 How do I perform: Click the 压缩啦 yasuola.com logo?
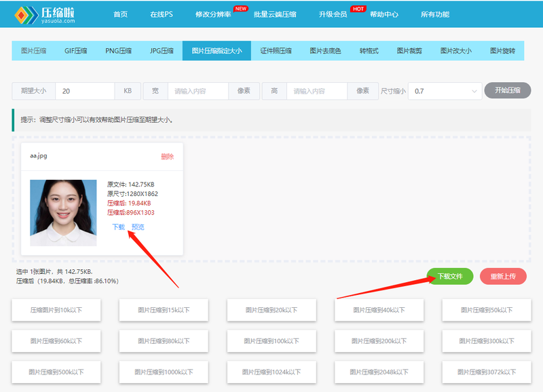[x=45, y=15]
